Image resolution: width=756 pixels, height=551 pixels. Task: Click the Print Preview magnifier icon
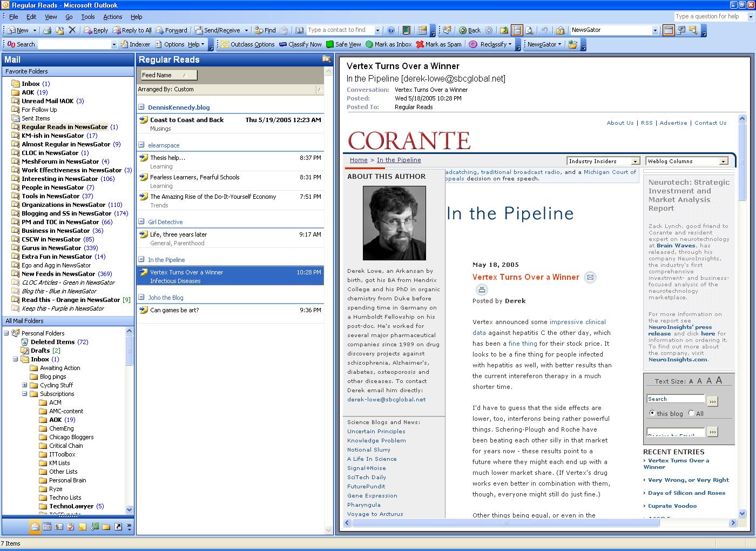tap(530, 30)
